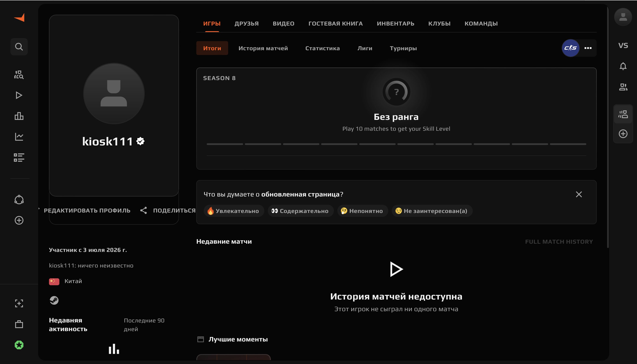Screen dimensions: 637x364
Task: Open the ГОСТЕВАЯ КНИГА tab
Action: tap(335, 24)
